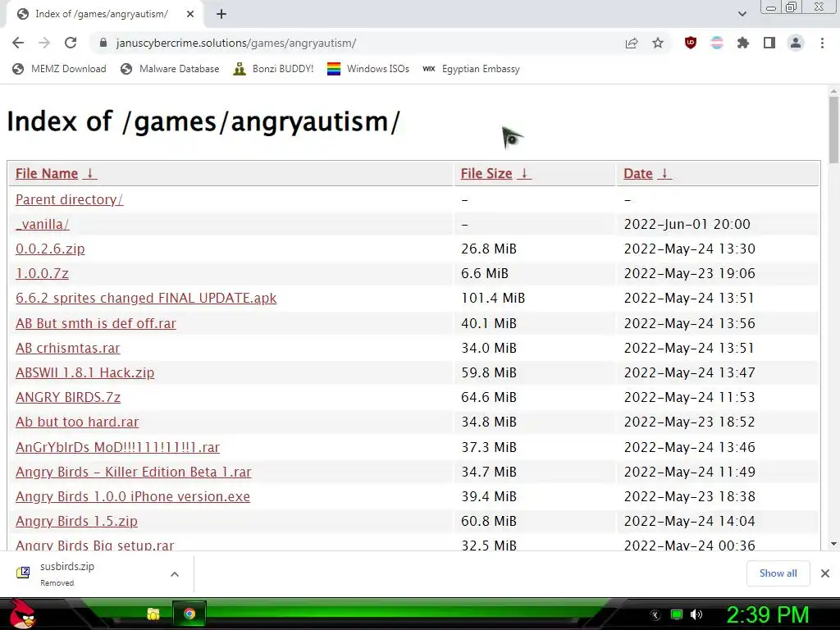This screenshot has width=840, height=630.
Task: Sort listing by File Name header
Action: click(47, 174)
